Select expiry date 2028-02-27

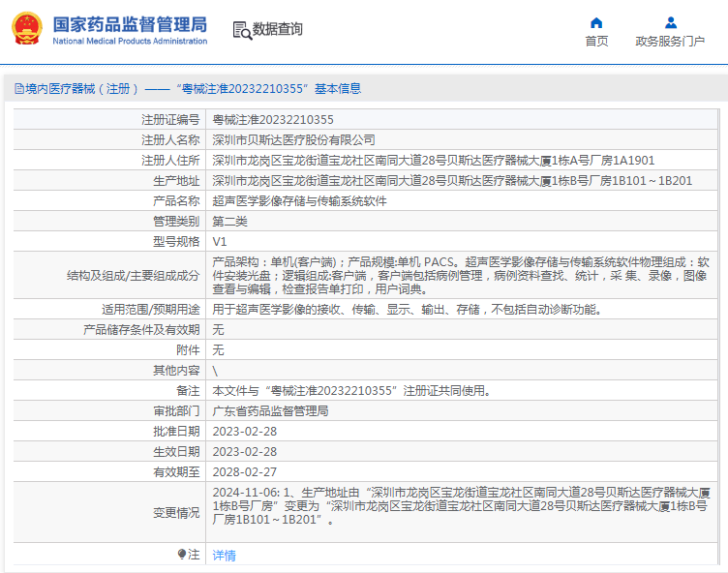(x=245, y=472)
